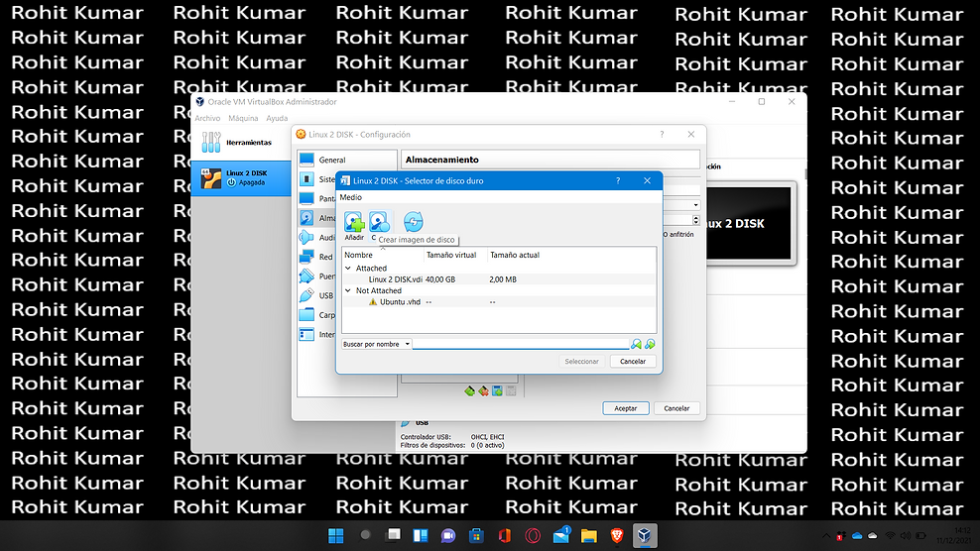Click the refresh media list icon
Screen dimensions: 980x551
(413, 221)
